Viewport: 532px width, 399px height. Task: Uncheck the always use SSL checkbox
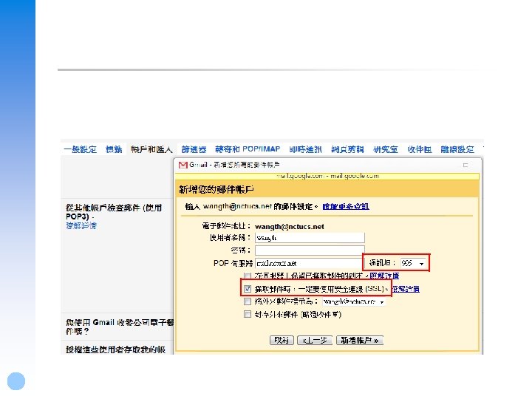click(248, 289)
